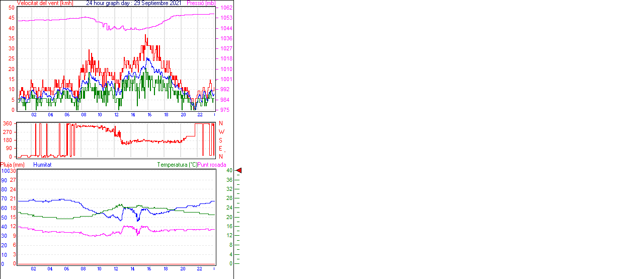Screen dimensions: 644x279
Task: Click the 50 wind speed axis value
Action: point(12,8)
